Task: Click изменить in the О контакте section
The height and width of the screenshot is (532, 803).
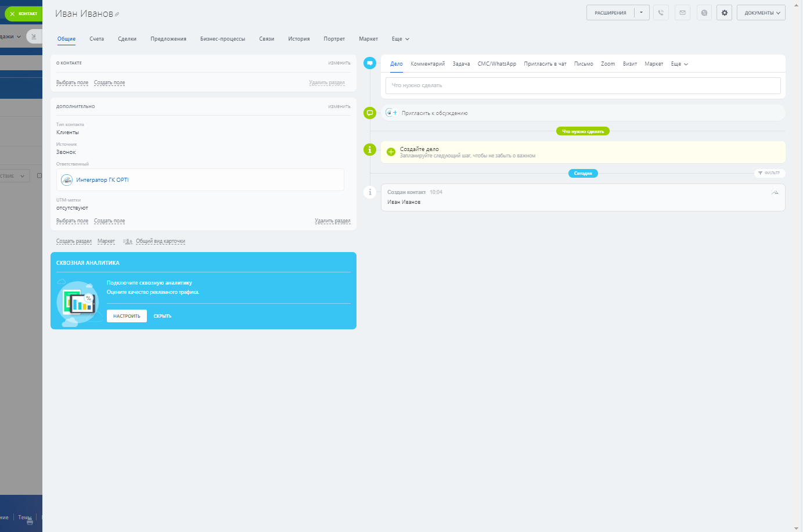Action: pos(339,63)
